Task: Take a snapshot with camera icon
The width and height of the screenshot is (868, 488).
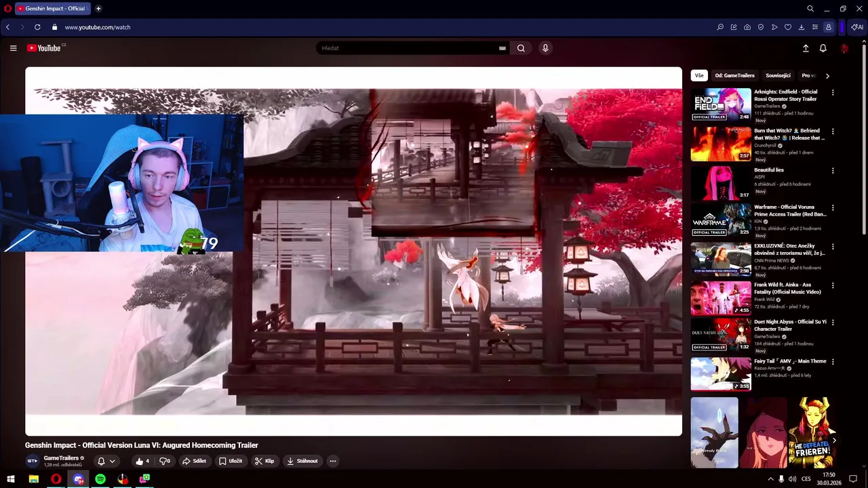Action: click(747, 27)
